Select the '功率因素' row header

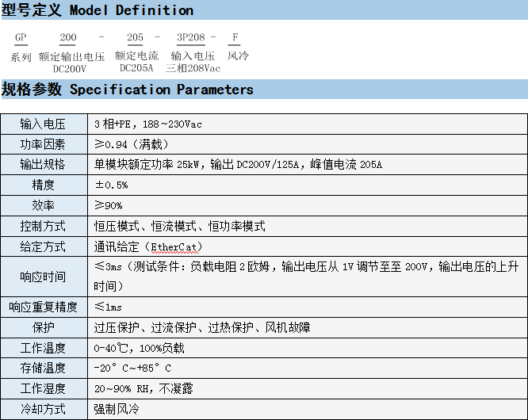[44, 144]
